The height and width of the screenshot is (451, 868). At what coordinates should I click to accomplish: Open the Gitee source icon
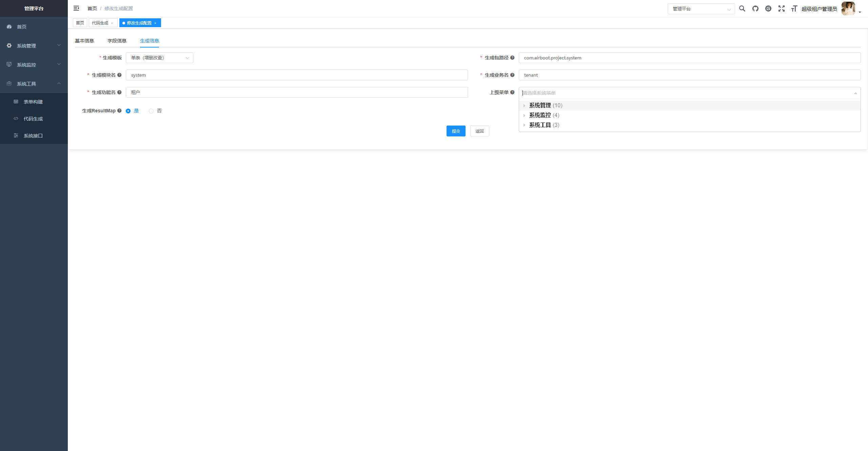[x=768, y=8]
